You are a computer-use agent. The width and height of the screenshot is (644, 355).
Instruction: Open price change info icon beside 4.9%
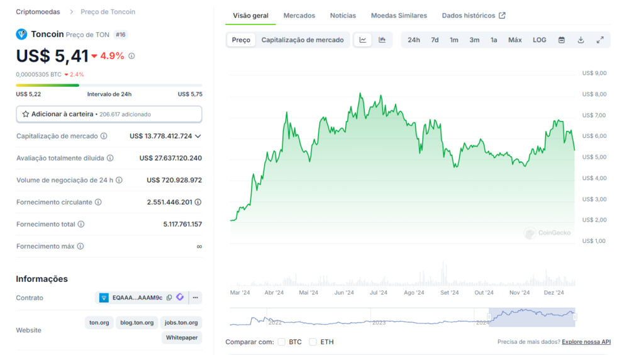pyautogui.click(x=131, y=56)
